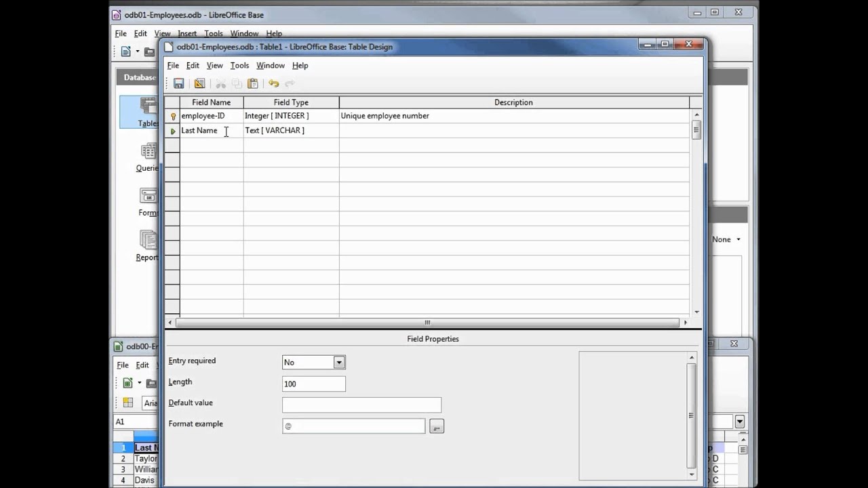Click the Last Name field name cell

coord(211,131)
